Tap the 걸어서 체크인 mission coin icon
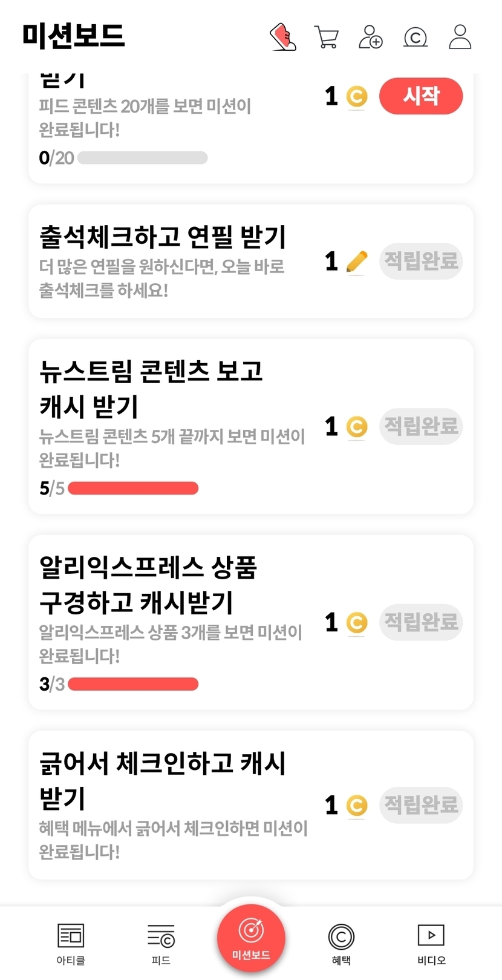 pos(357,805)
